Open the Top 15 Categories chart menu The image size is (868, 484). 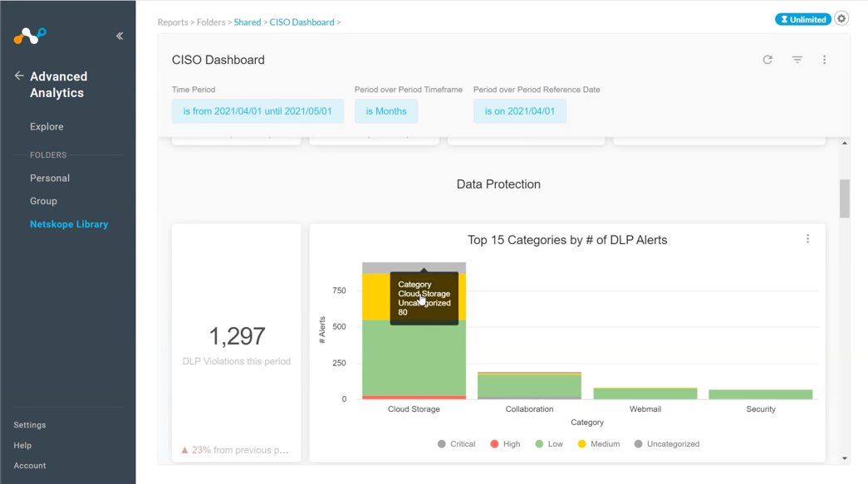point(808,238)
